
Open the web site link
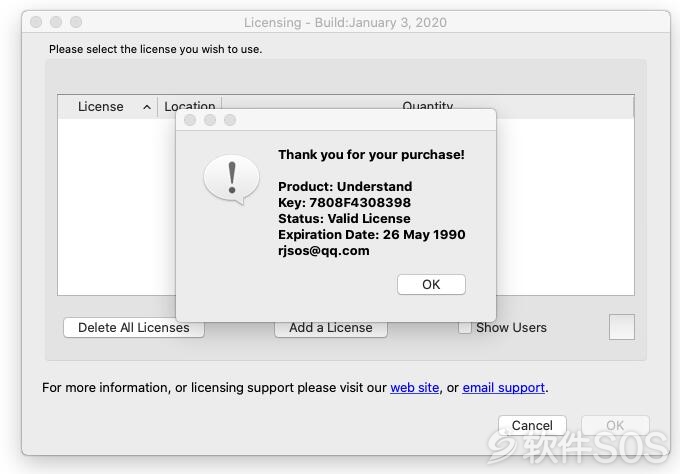coord(415,387)
